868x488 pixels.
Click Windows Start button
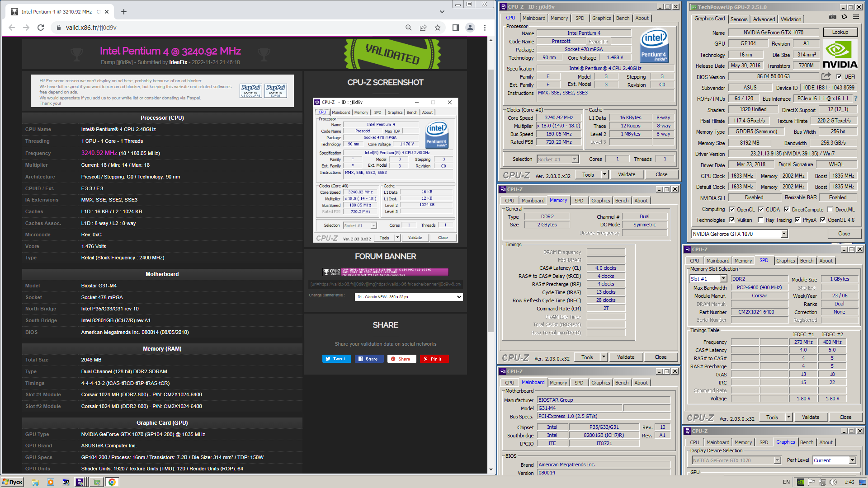13,482
